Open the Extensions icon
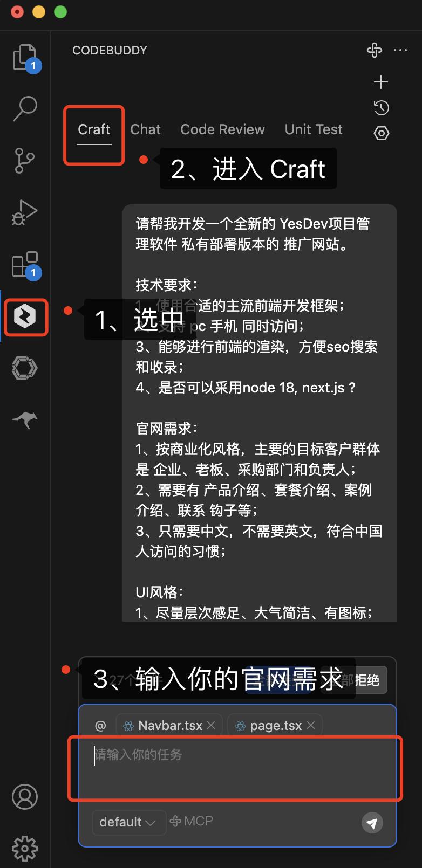This screenshot has height=868, width=422. (25, 264)
